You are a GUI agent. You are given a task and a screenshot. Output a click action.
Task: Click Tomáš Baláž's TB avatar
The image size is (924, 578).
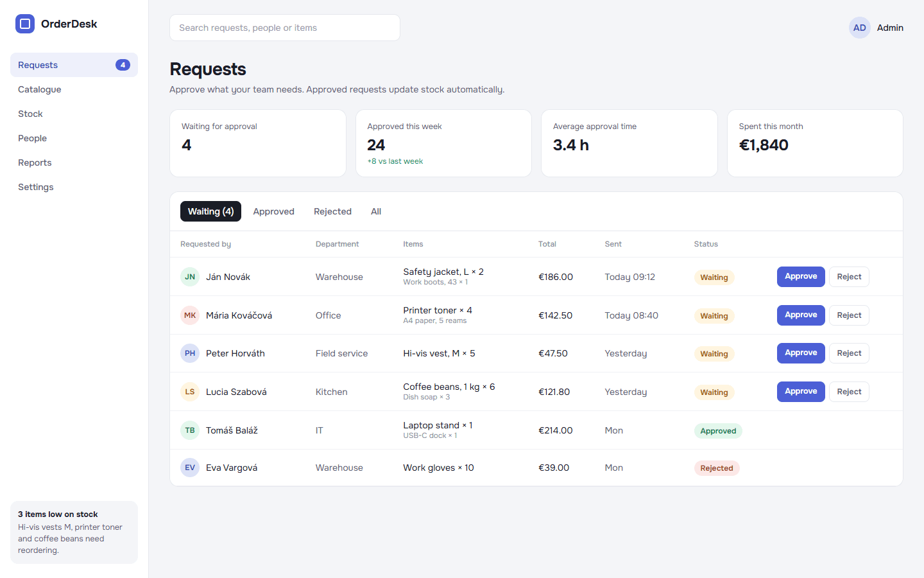pyautogui.click(x=190, y=430)
